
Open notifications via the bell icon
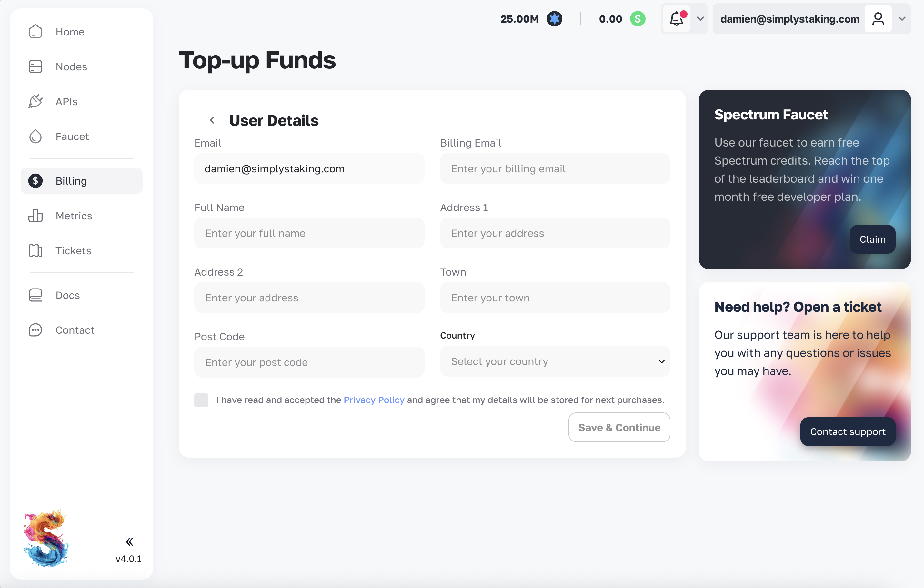point(677,18)
